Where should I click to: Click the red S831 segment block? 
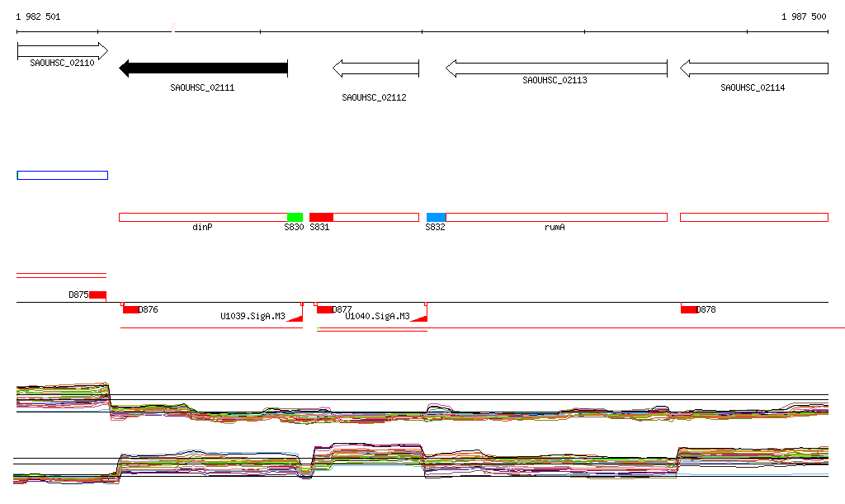(321, 218)
